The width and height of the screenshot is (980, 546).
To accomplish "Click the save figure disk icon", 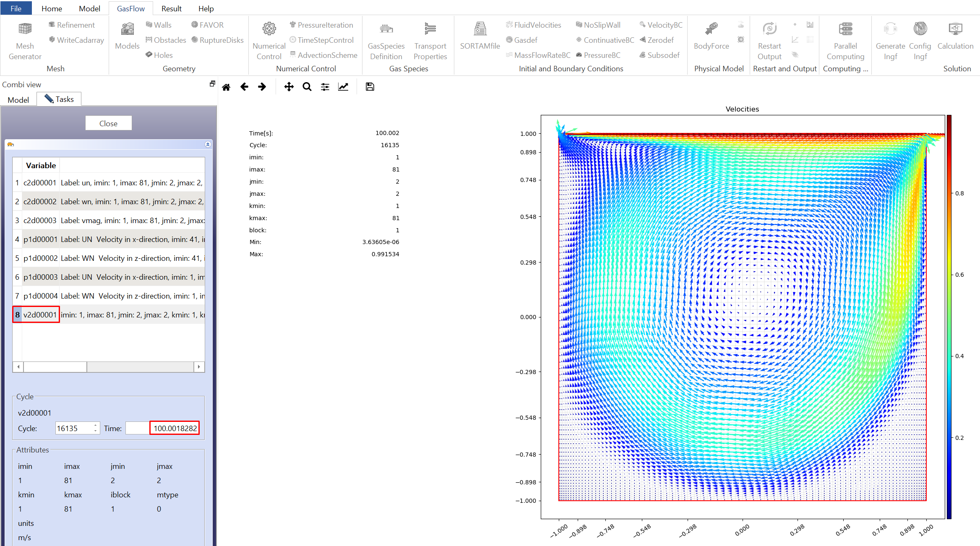I will pyautogui.click(x=370, y=87).
